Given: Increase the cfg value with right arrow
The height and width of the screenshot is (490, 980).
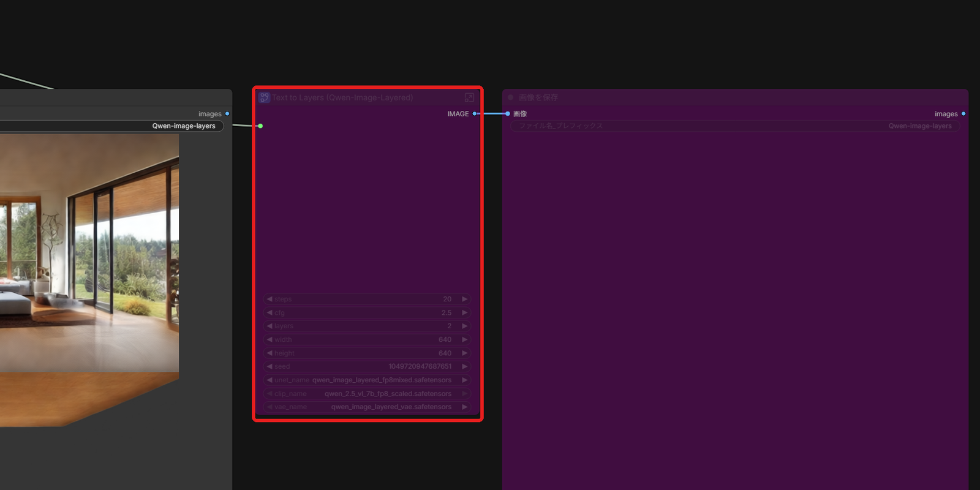Looking at the screenshot, I should pyautogui.click(x=465, y=312).
